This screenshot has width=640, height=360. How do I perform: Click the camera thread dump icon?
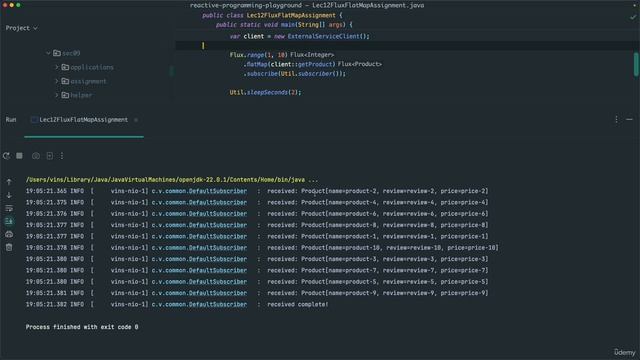36,156
